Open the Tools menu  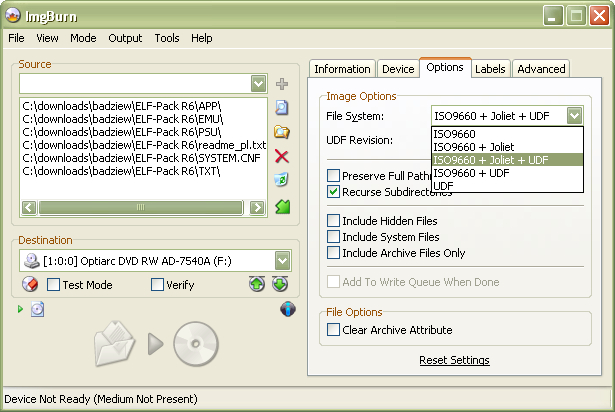[x=167, y=38]
